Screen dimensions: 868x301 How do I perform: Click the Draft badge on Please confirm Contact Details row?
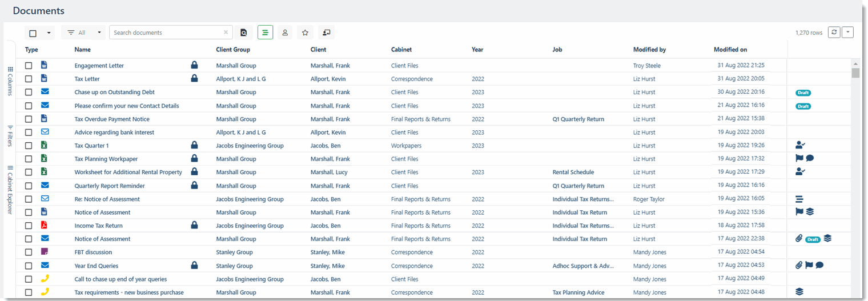803,106
